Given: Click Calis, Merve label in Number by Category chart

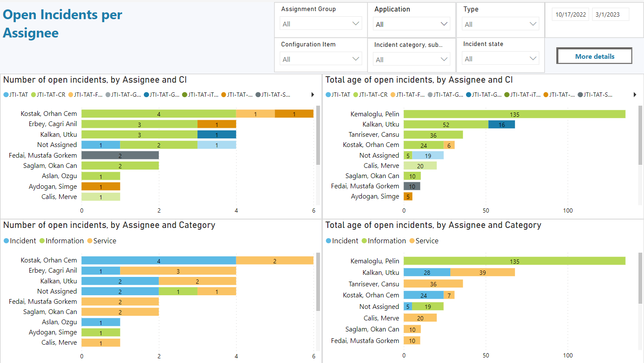Looking at the screenshot, I should click(x=59, y=343).
